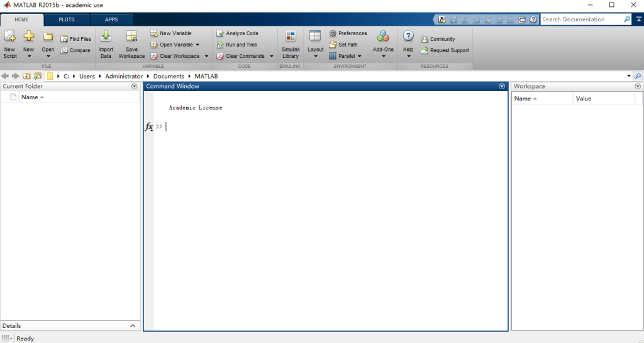Sort the Workspace by Value column
Image resolution: width=644 pixels, height=343 pixels.
[584, 99]
